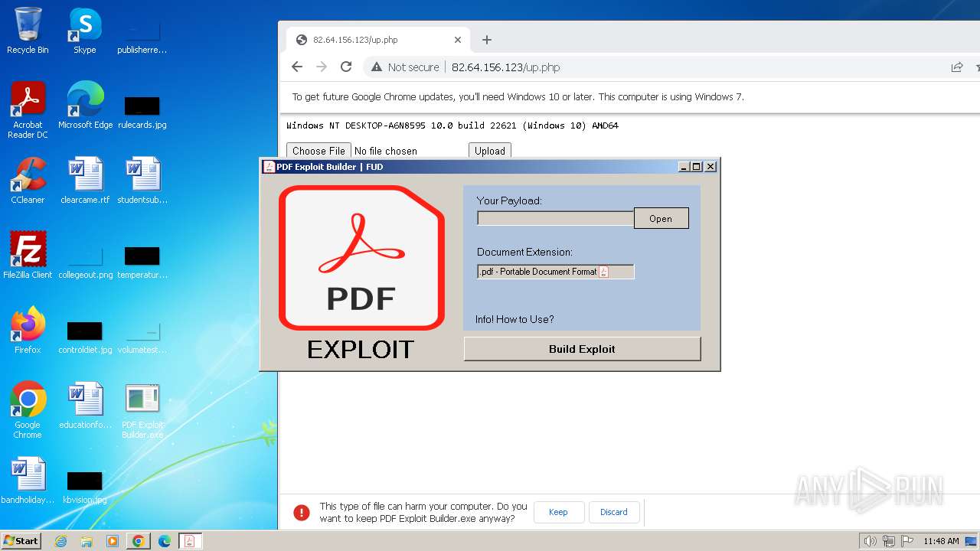
Task: Click Chrome forward navigation arrow
Action: [322, 67]
